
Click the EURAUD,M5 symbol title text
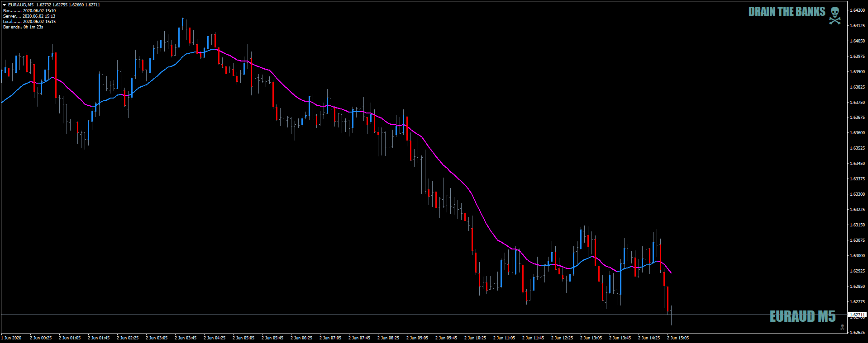click(x=21, y=5)
